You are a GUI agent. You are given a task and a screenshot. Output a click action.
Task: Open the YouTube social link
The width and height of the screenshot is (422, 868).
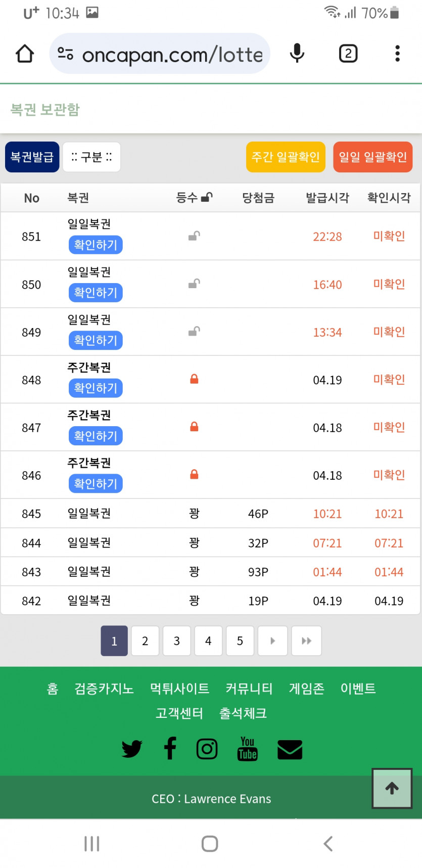248,749
